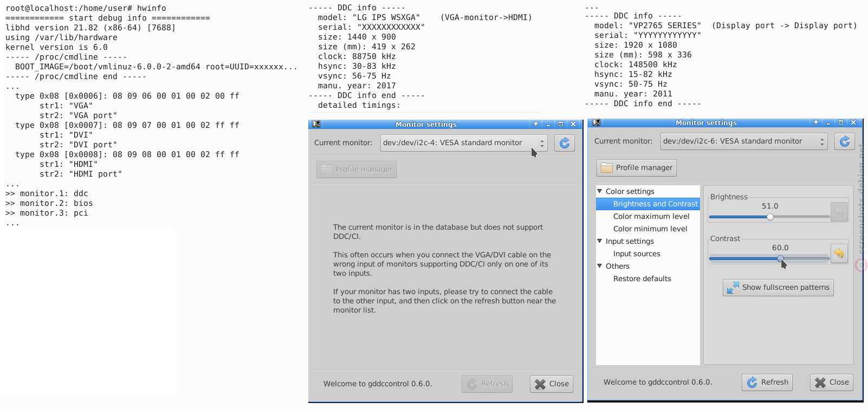
Task: Select Input sources item
Action: click(x=637, y=254)
